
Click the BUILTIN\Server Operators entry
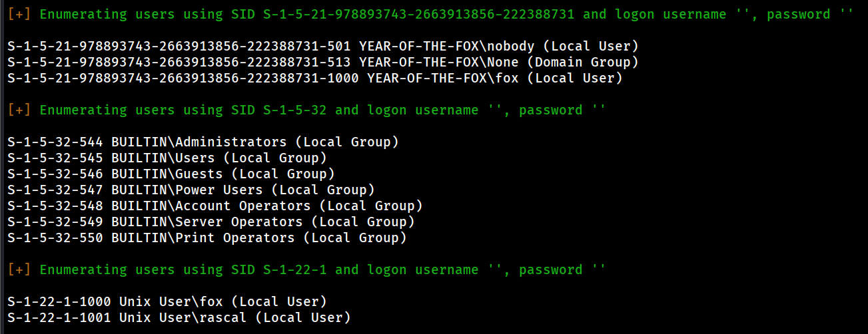(211, 222)
